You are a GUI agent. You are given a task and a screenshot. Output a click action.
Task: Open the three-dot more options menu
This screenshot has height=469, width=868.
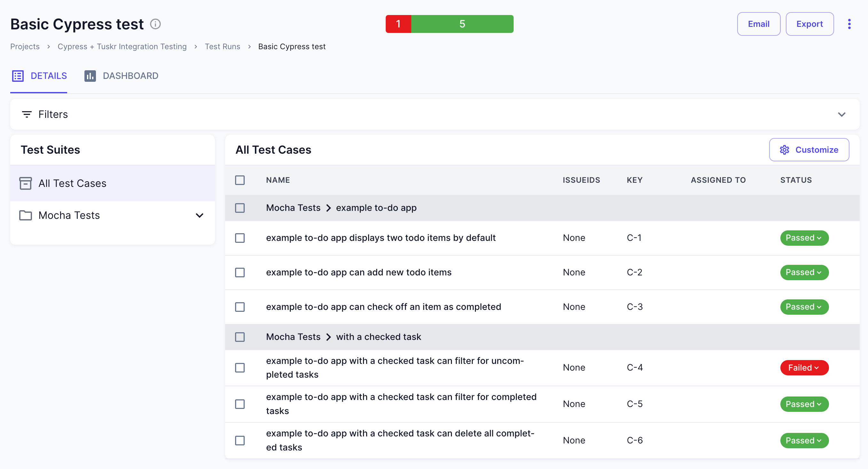coord(849,24)
